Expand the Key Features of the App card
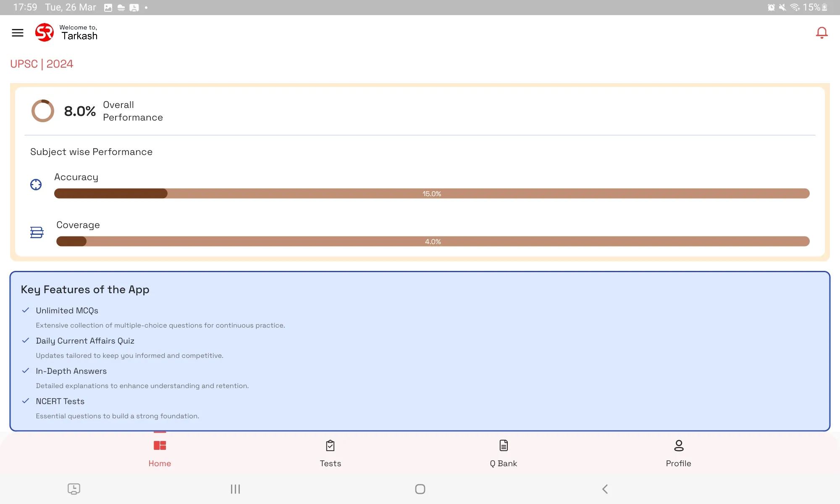840x504 pixels. pyautogui.click(x=85, y=289)
